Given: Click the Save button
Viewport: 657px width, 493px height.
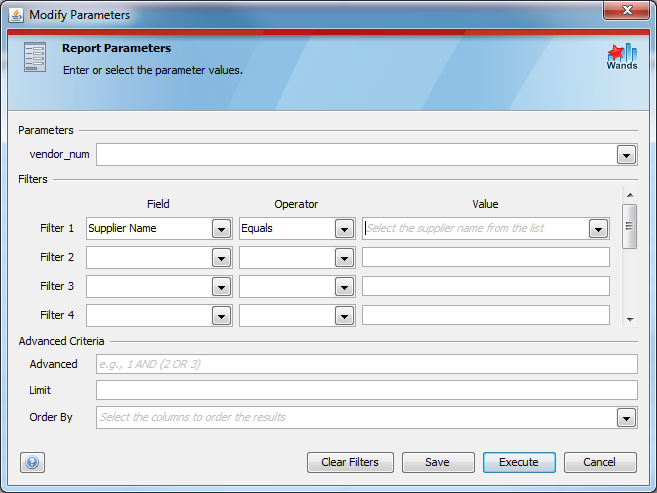Looking at the screenshot, I should (x=438, y=462).
